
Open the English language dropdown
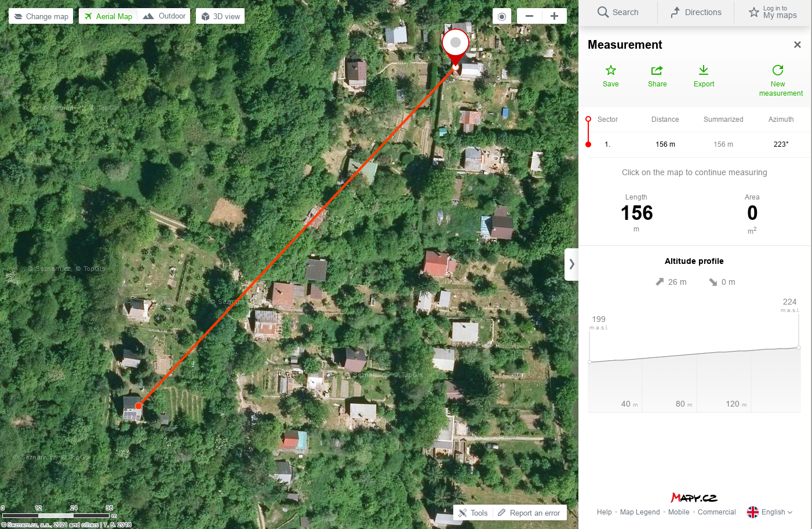pyautogui.click(x=770, y=512)
